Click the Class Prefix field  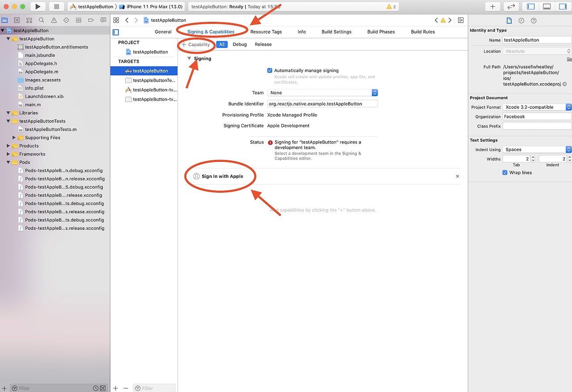(x=537, y=126)
